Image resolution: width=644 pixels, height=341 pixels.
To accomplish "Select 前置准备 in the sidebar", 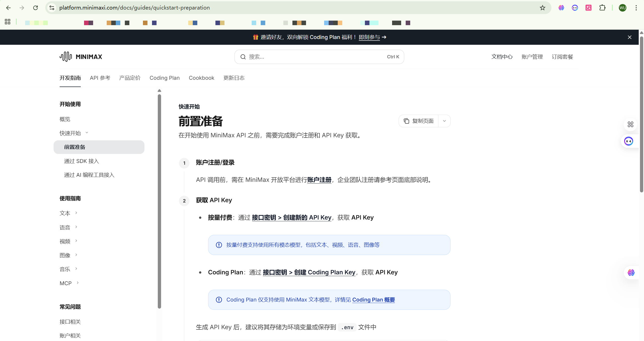I will 99,147.
